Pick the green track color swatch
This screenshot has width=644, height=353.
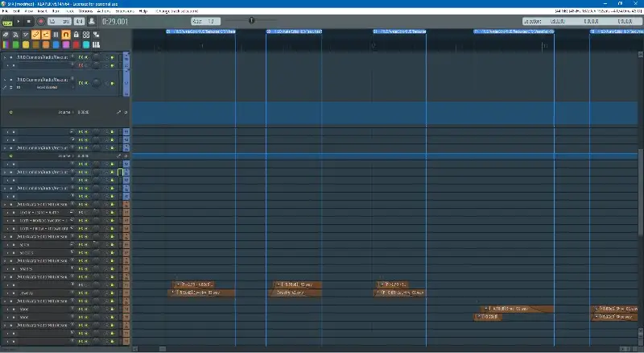(17, 44)
